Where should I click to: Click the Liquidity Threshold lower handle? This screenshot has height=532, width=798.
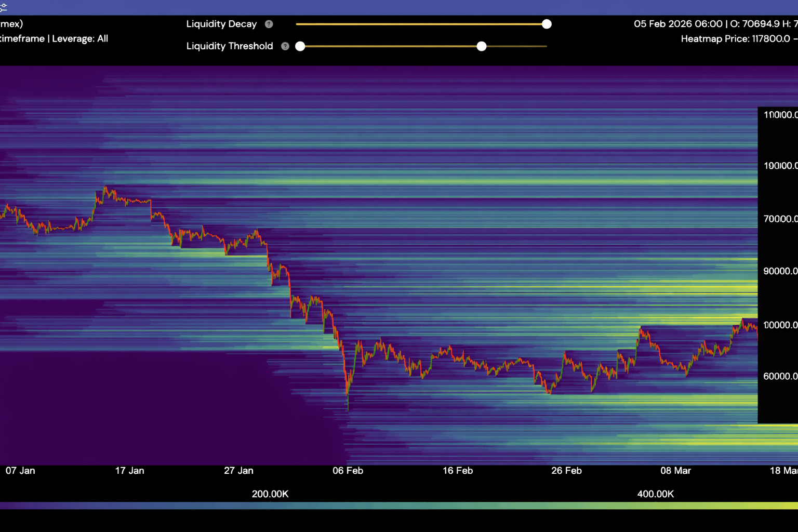[300, 46]
